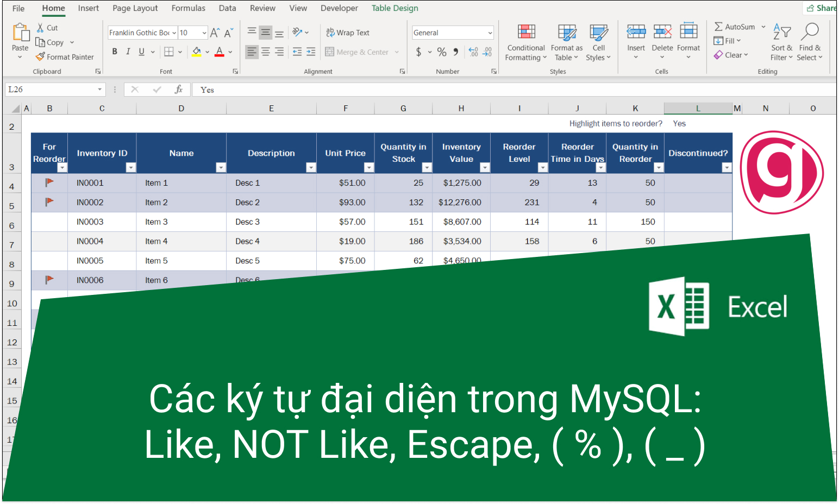Image resolution: width=839 pixels, height=504 pixels.
Task: Switch to the Table Design tab
Action: coord(395,8)
